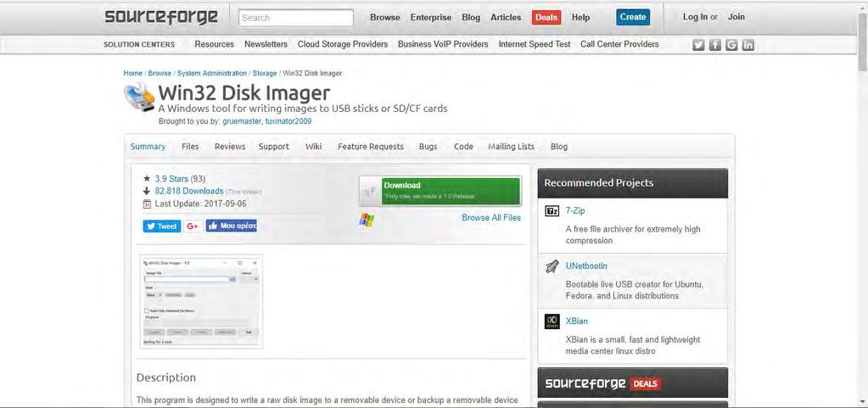Viewport: 868px width, 408px height.
Task: Open Cloud Storage Providers link
Action: click(x=343, y=44)
